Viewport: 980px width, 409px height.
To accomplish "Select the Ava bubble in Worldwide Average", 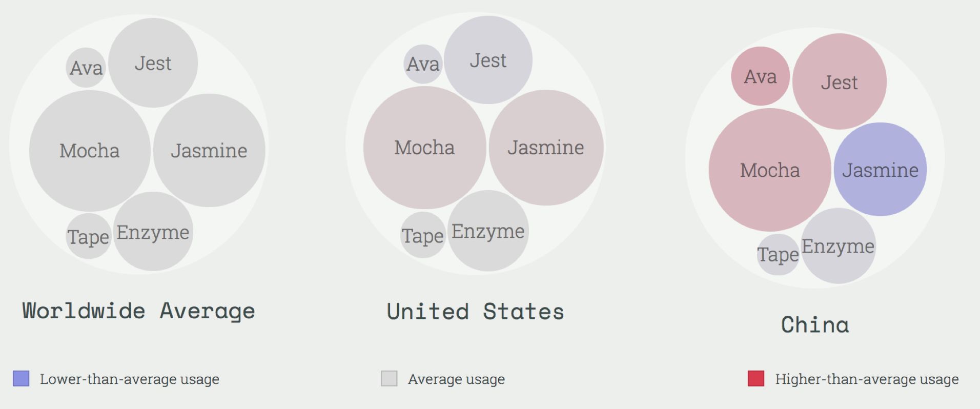I will pos(86,68).
